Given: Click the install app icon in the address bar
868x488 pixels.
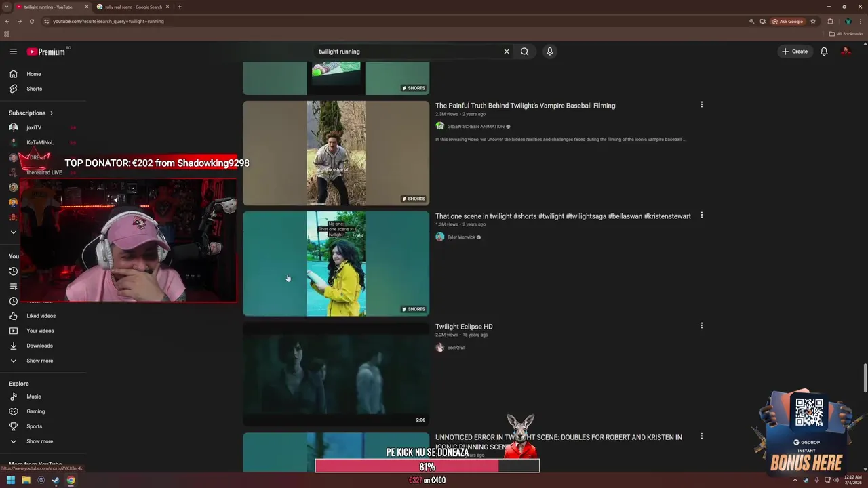Looking at the screenshot, I should pos(763,21).
